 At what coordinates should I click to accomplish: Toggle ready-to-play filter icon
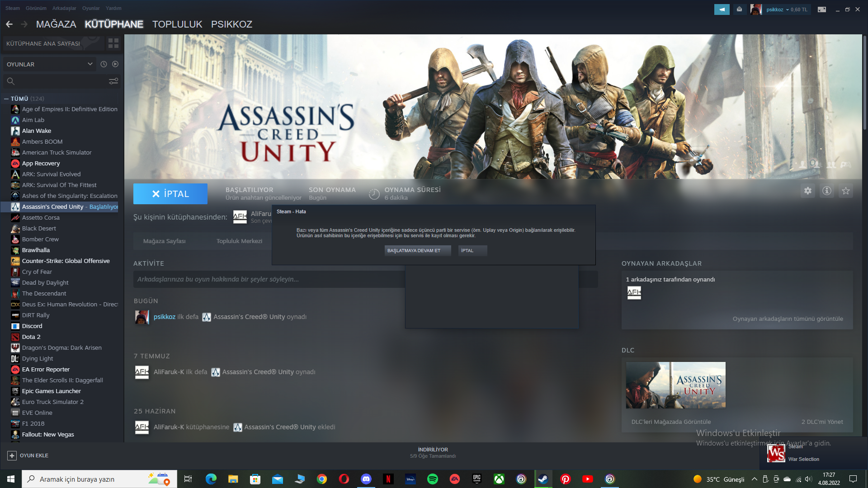tap(115, 64)
